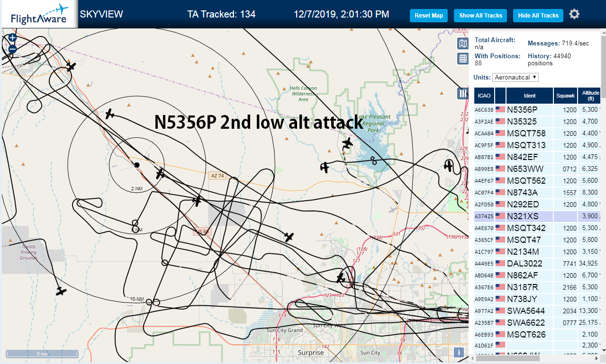Sort table by Squawk column header
This screenshot has width=606, height=364.
pos(566,96)
